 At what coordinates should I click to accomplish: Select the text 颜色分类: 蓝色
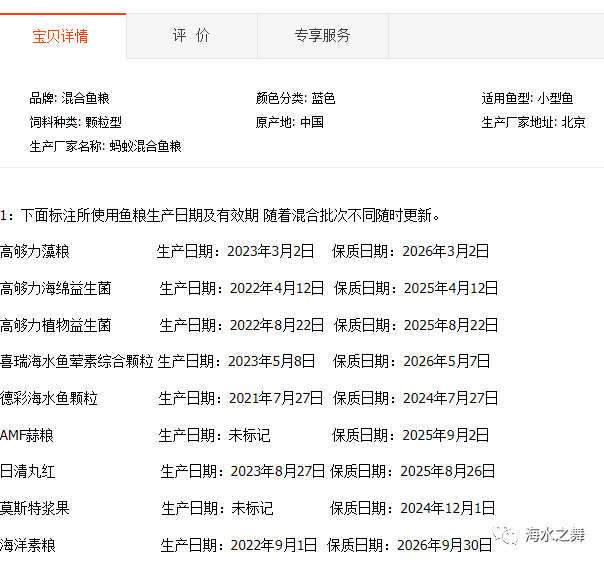point(295,98)
